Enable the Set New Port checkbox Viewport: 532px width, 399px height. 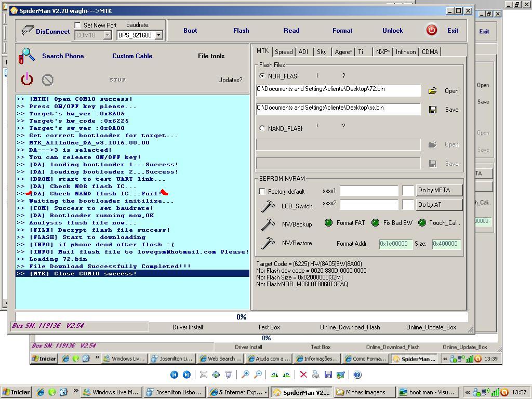coord(78,25)
